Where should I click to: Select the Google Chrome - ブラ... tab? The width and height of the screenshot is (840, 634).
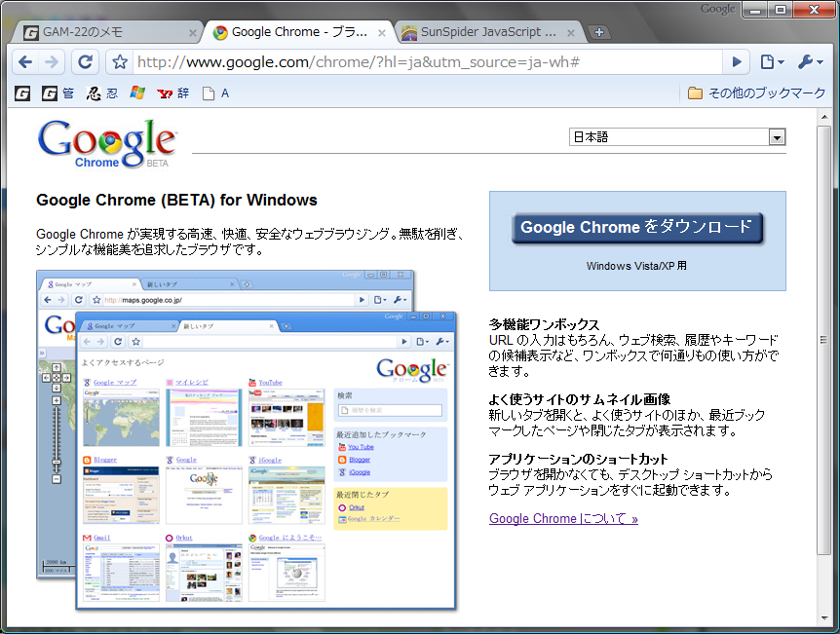pos(298,32)
